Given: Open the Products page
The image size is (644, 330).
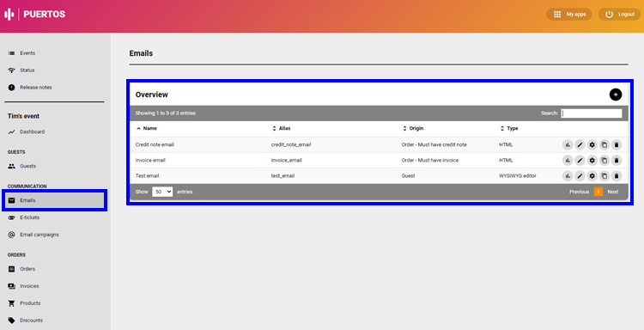Looking at the screenshot, I should click(x=30, y=303).
